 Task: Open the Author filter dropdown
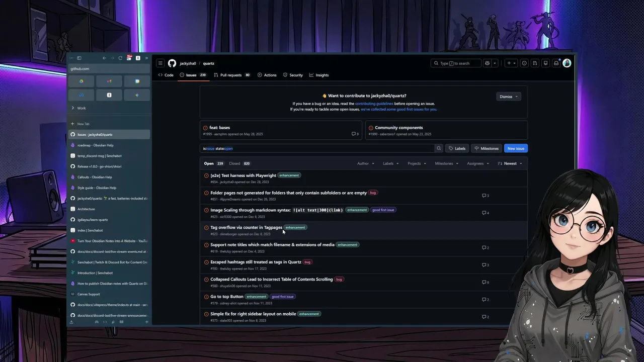[365, 163]
